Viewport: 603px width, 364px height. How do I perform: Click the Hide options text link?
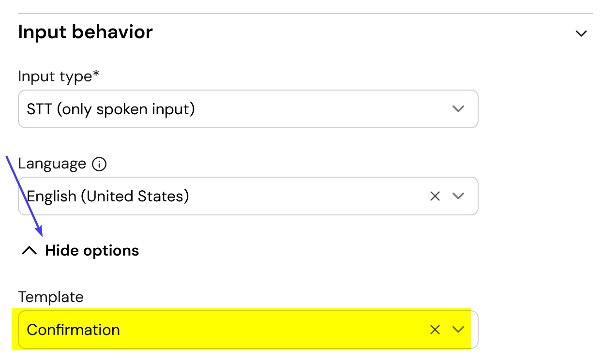(x=92, y=250)
